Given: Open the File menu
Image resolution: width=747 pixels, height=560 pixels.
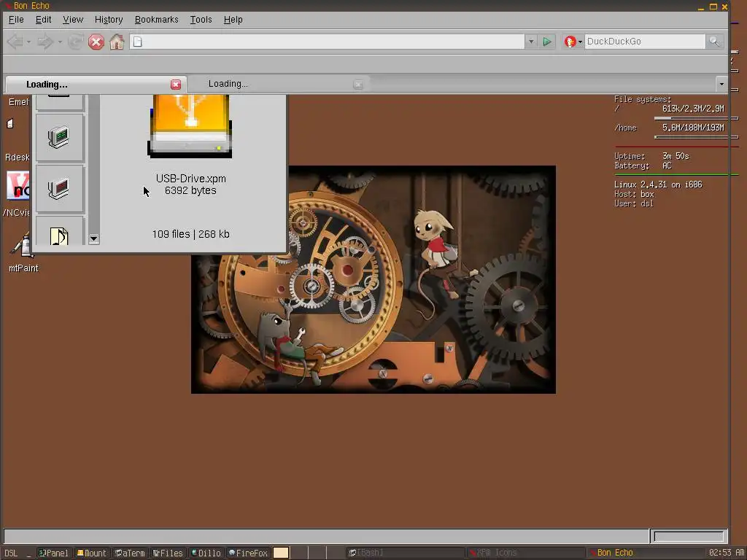Looking at the screenshot, I should coord(16,20).
